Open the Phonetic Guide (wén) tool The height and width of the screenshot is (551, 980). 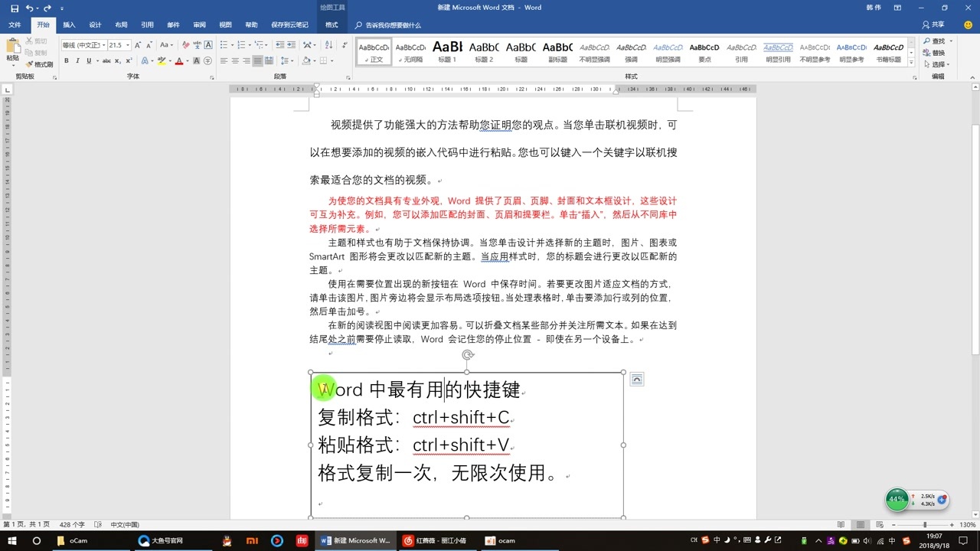pyautogui.click(x=197, y=45)
